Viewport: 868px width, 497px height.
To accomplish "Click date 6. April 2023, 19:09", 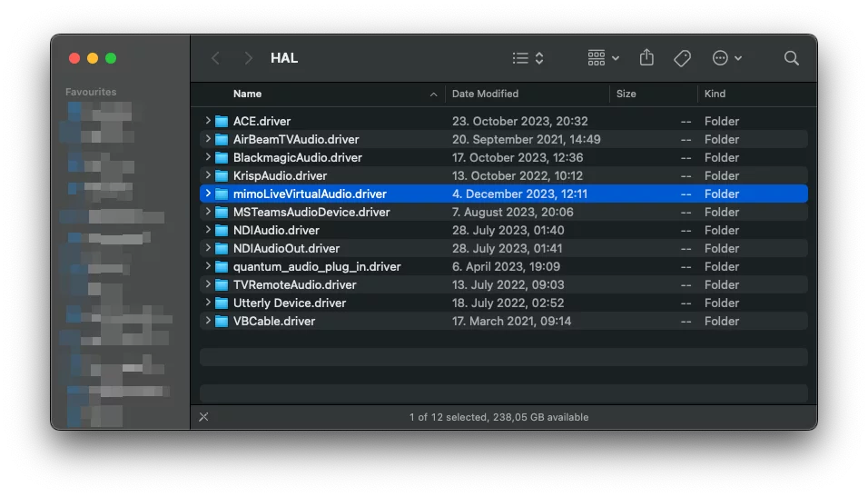I will click(x=506, y=266).
